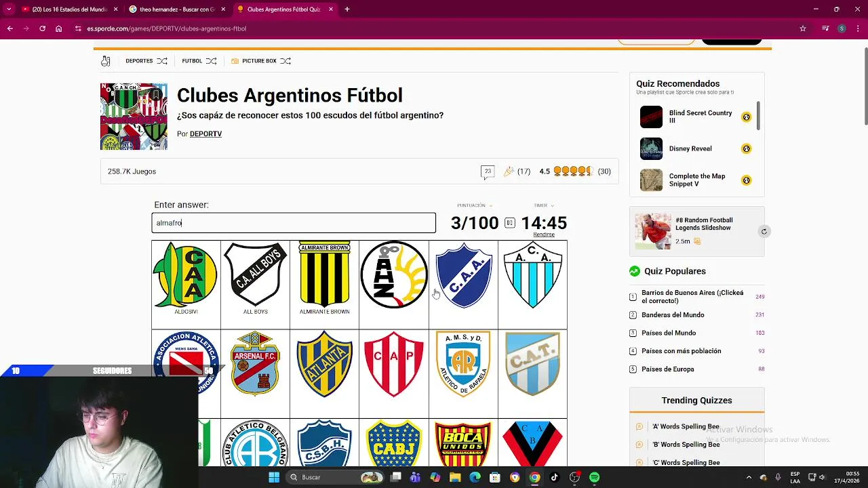Go back to the previous page
The height and width of the screenshot is (488, 868).
(9, 28)
